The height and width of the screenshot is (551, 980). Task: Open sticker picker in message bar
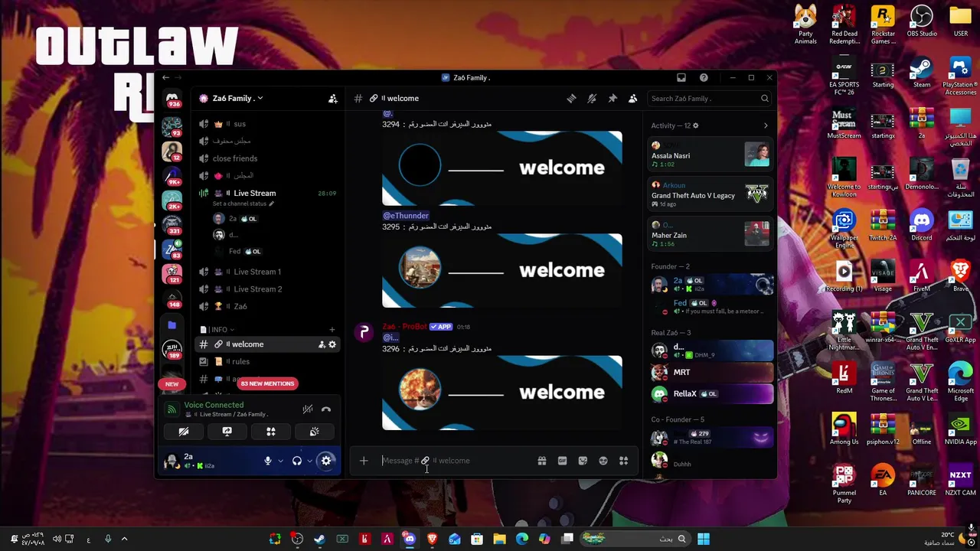(583, 461)
